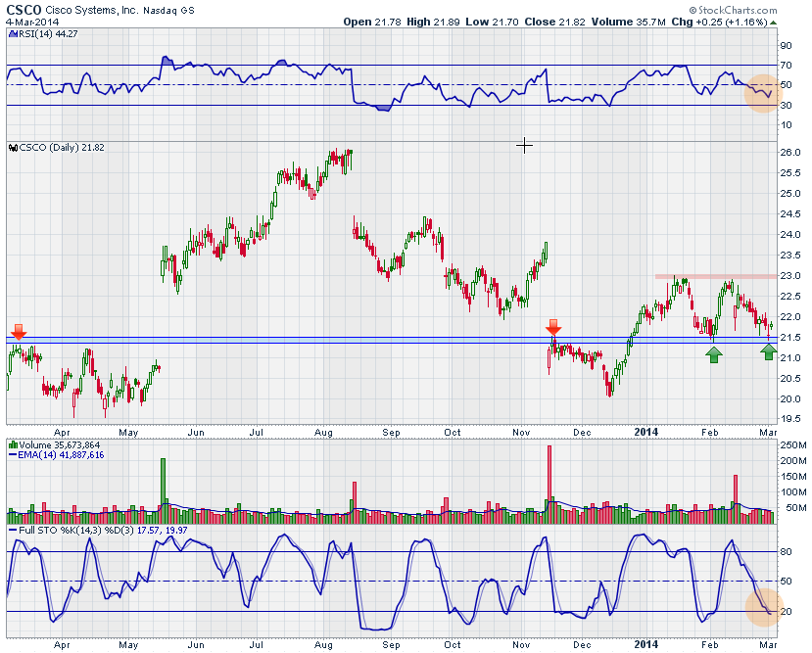Image resolution: width=812 pixels, height=653 pixels.
Task: Click the '17.57, 19.97' stochastic values
Action: pyautogui.click(x=162, y=531)
